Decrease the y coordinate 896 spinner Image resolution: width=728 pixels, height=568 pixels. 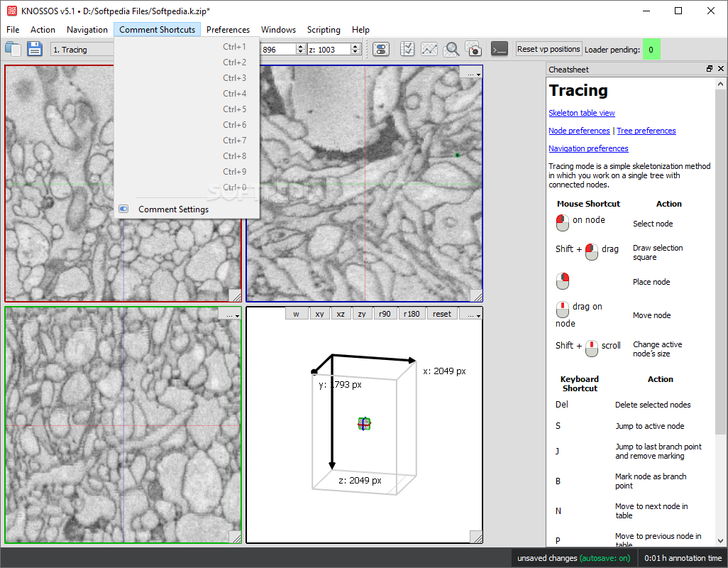click(300, 52)
